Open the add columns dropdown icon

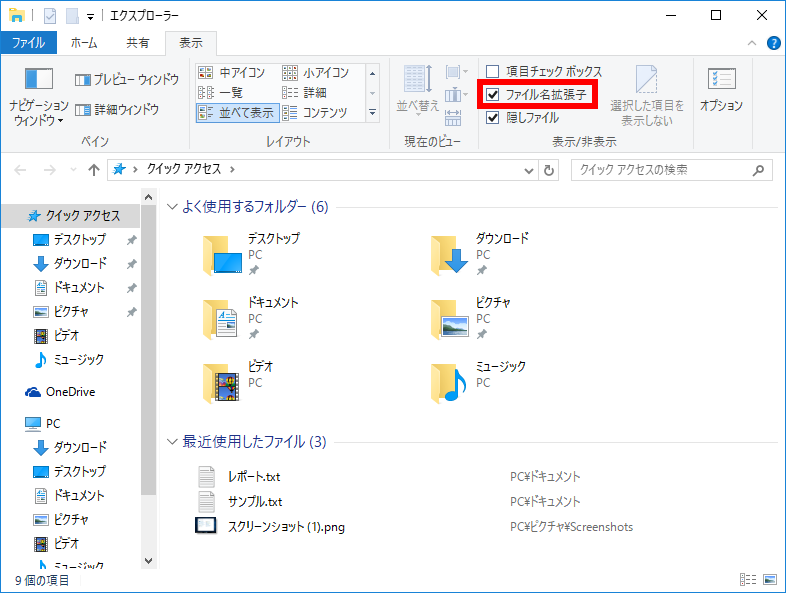[457, 94]
